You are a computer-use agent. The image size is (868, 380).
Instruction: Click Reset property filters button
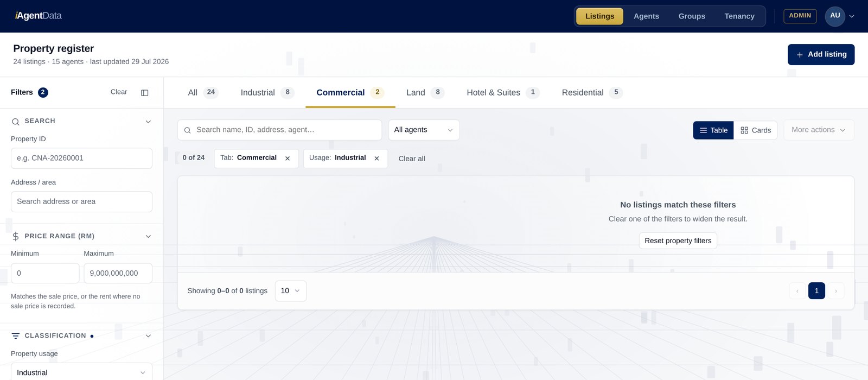(678, 240)
